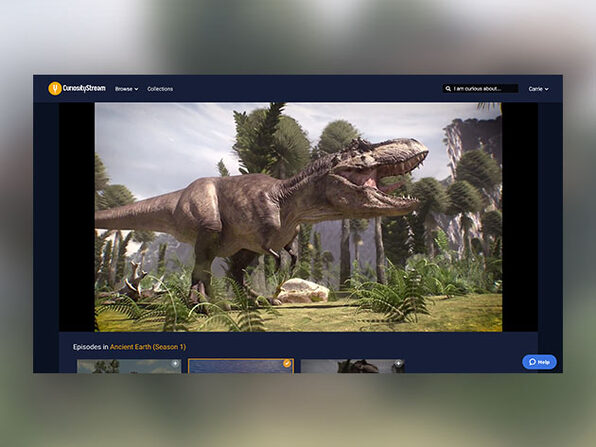Expand the chevron beside Carrie

pos(547,89)
